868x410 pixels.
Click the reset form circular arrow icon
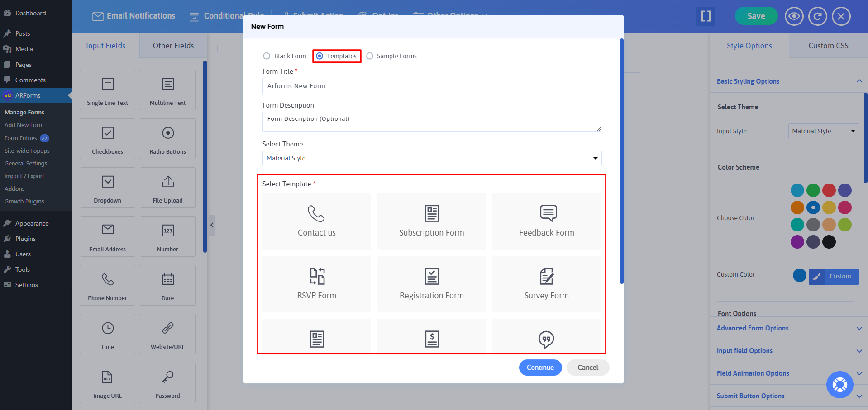(x=817, y=16)
